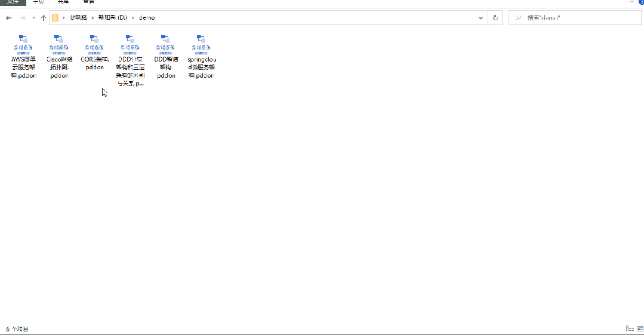Screen dimensions: 644x335
Task: Expand the address bar history dropdown
Action: (480, 18)
